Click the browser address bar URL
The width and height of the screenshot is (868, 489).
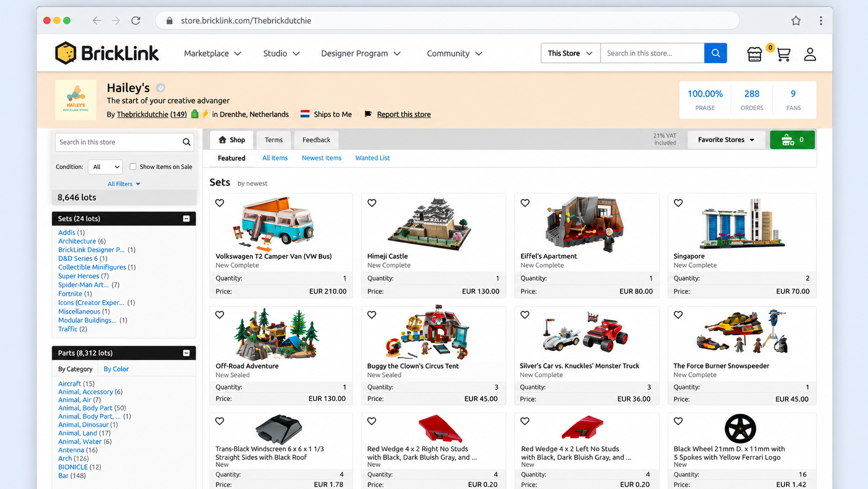[x=246, y=21]
